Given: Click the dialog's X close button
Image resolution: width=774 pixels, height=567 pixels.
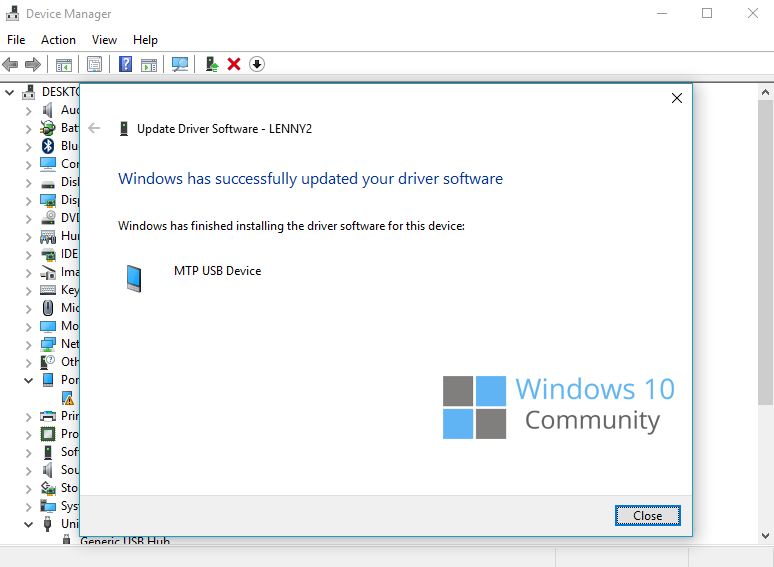Looking at the screenshot, I should [677, 98].
